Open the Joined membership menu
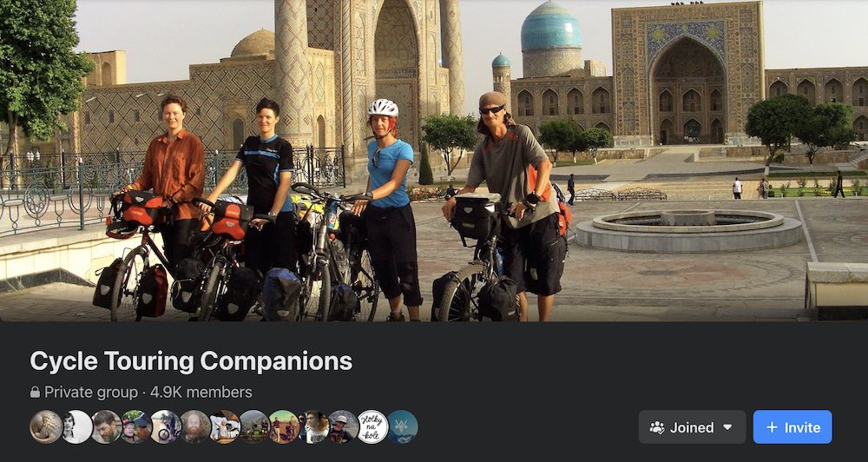Image resolution: width=868 pixels, height=462 pixels. click(x=692, y=427)
